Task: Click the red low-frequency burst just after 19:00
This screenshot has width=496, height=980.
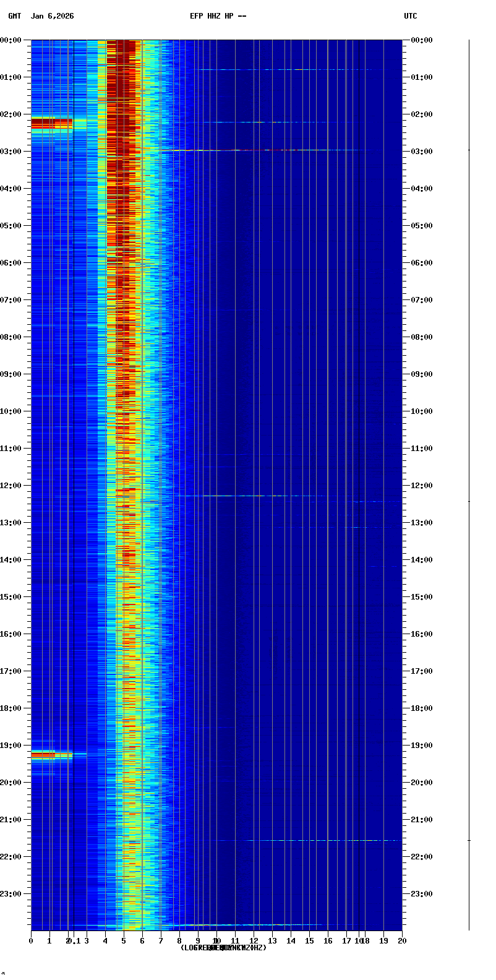Action: click(x=43, y=754)
